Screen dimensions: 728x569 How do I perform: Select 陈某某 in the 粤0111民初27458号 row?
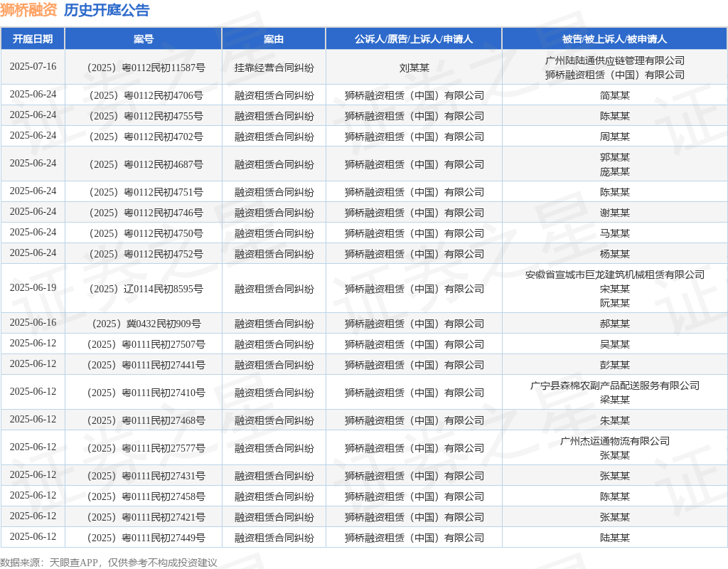coord(615,497)
